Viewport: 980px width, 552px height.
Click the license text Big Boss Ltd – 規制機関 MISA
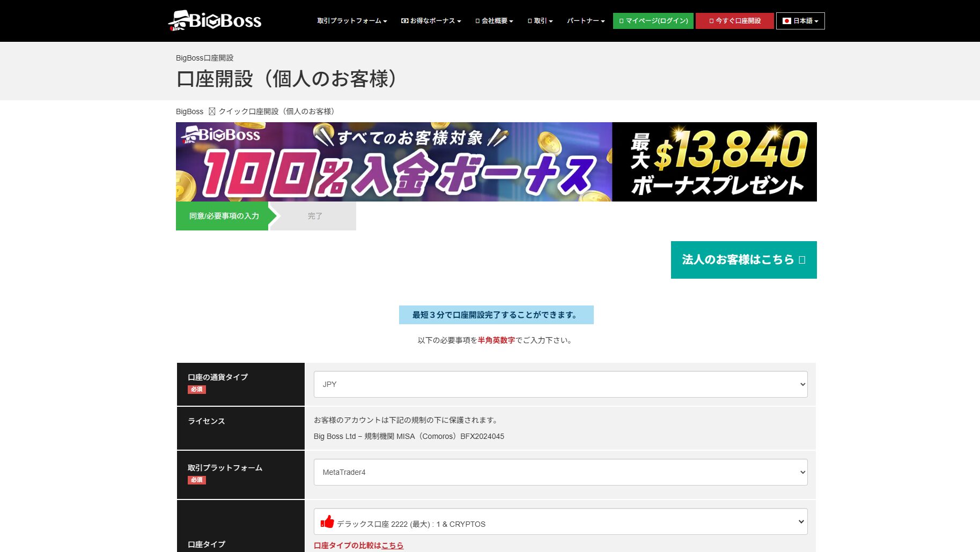pyautogui.click(x=409, y=436)
